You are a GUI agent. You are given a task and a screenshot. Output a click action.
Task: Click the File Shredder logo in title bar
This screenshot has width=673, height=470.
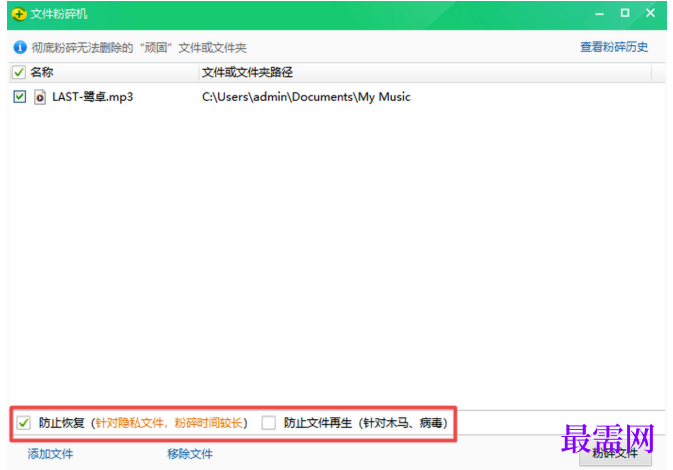pyautogui.click(x=19, y=14)
